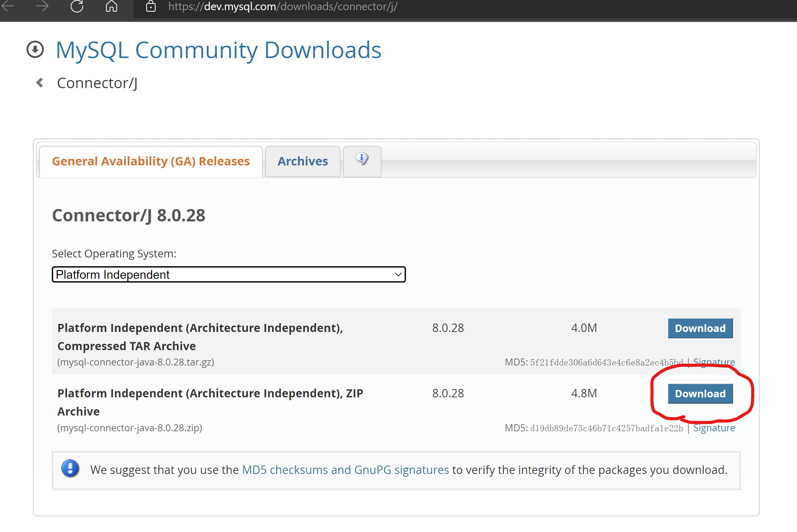Click the site lock icon in address bar

[x=151, y=6]
